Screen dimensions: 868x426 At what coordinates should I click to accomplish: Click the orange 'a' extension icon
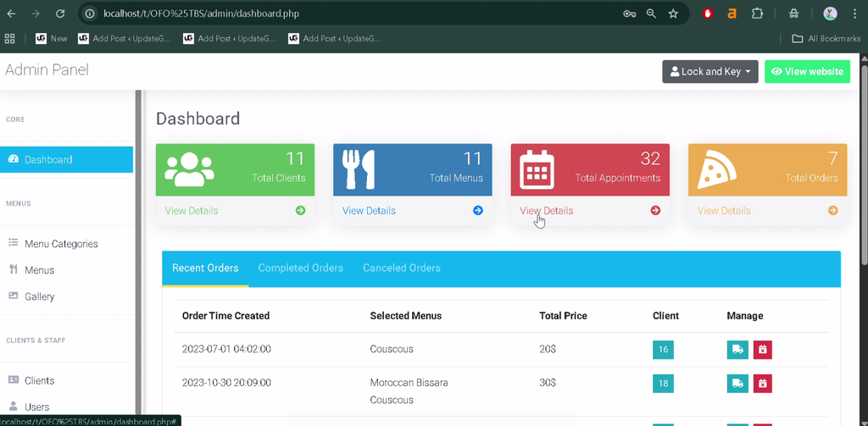coord(732,14)
